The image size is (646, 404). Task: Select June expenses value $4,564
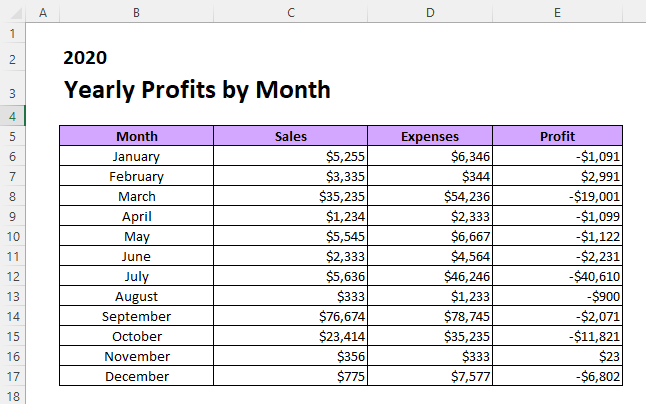tap(430, 256)
